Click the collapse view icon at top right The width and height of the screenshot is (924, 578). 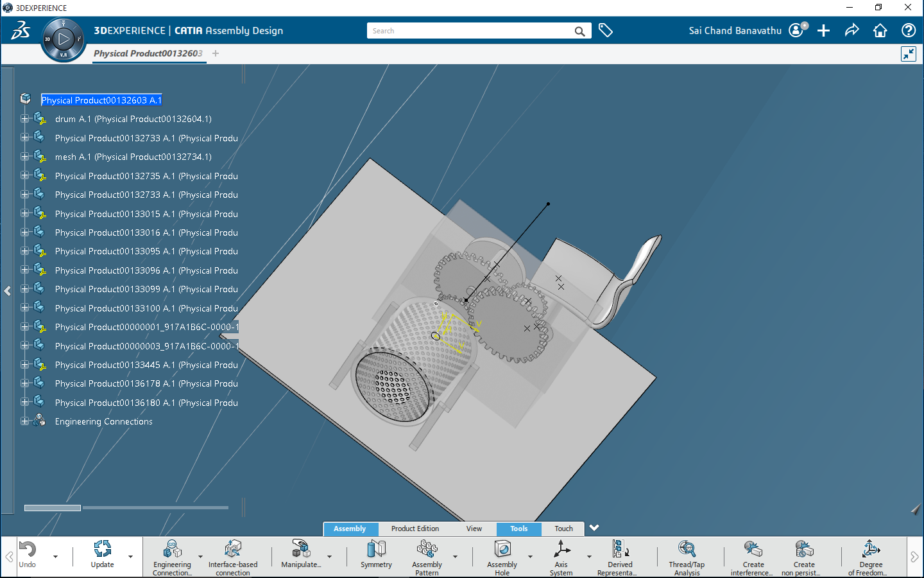coord(909,54)
